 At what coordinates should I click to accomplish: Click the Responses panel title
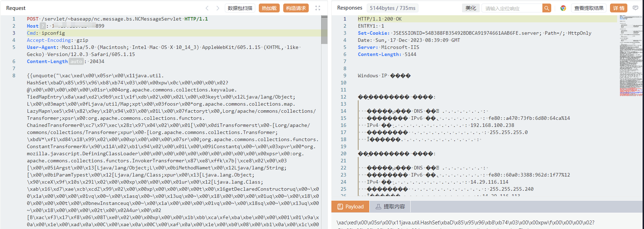tap(349, 8)
